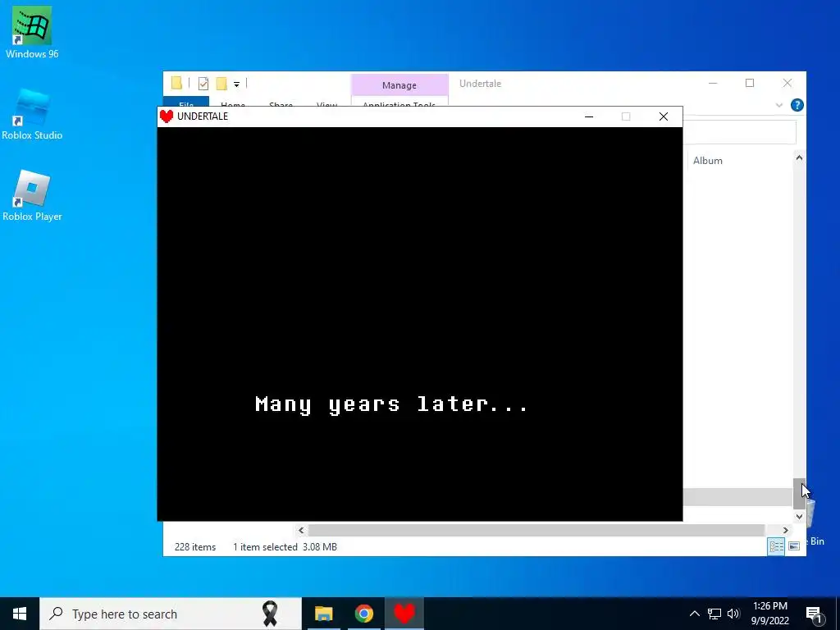Screen dimensions: 840x630
Task: Switch to Large icons view in status bar
Action: (794, 546)
